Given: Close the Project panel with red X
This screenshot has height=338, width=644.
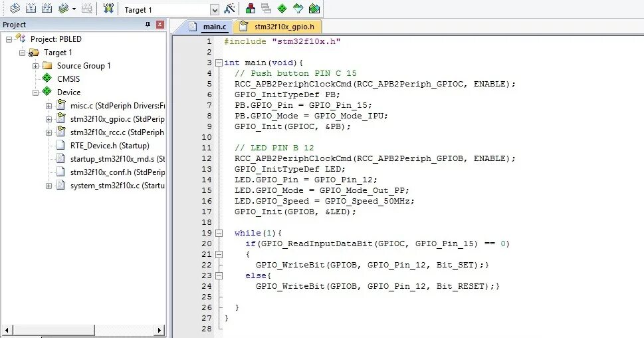Looking at the screenshot, I should click(x=160, y=25).
